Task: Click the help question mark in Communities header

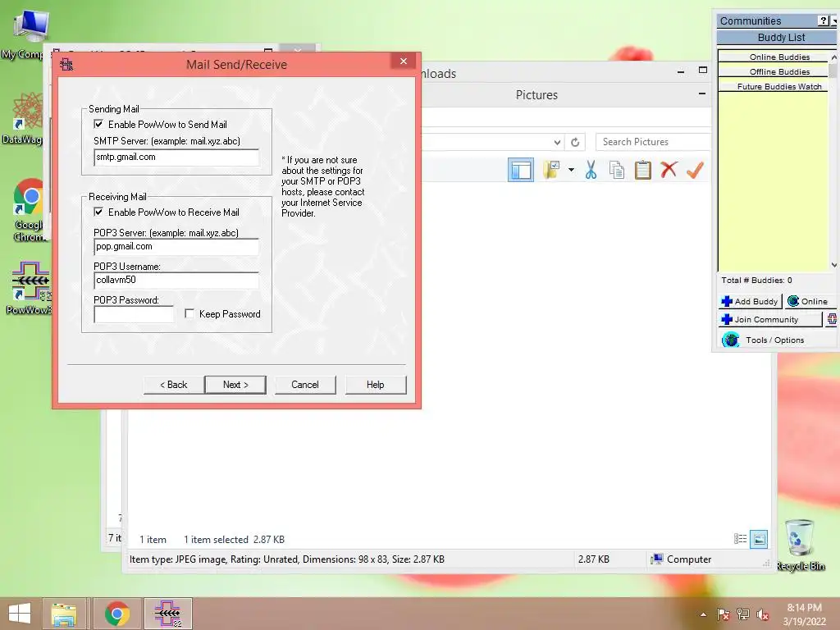Action: click(x=824, y=21)
